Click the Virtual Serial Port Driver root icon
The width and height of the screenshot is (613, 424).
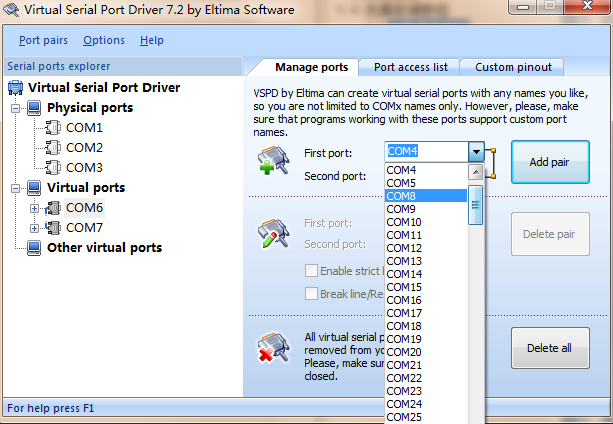click(15, 88)
